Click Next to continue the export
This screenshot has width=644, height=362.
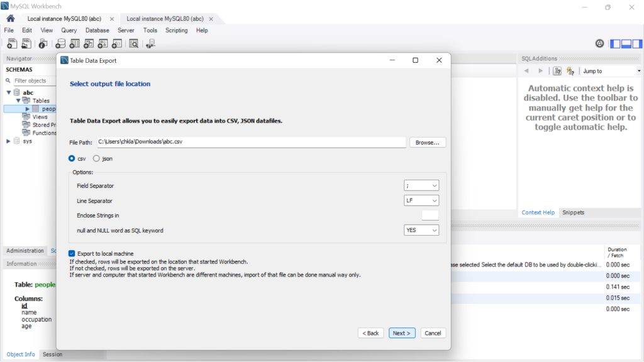tap(402, 332)
